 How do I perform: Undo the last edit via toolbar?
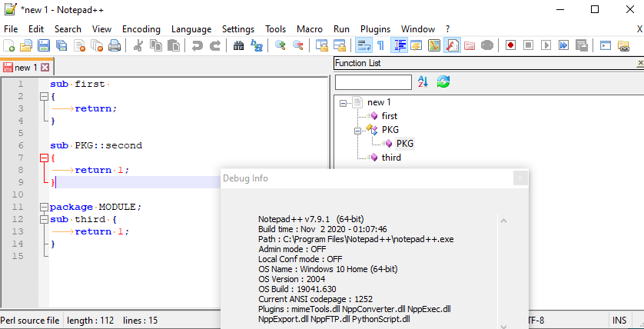point(198,45)
